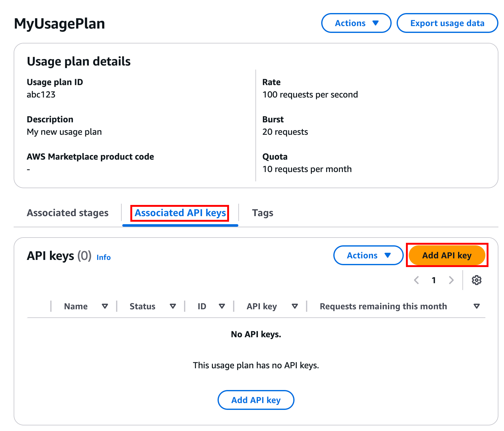
Task: Select the Associated API keys tab
Action: click(180, 213)
